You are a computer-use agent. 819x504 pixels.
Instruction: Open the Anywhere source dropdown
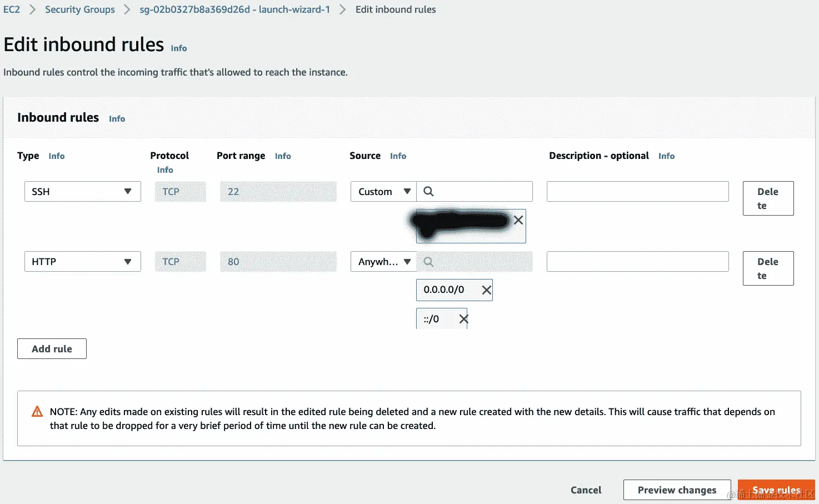pos(383,261)
